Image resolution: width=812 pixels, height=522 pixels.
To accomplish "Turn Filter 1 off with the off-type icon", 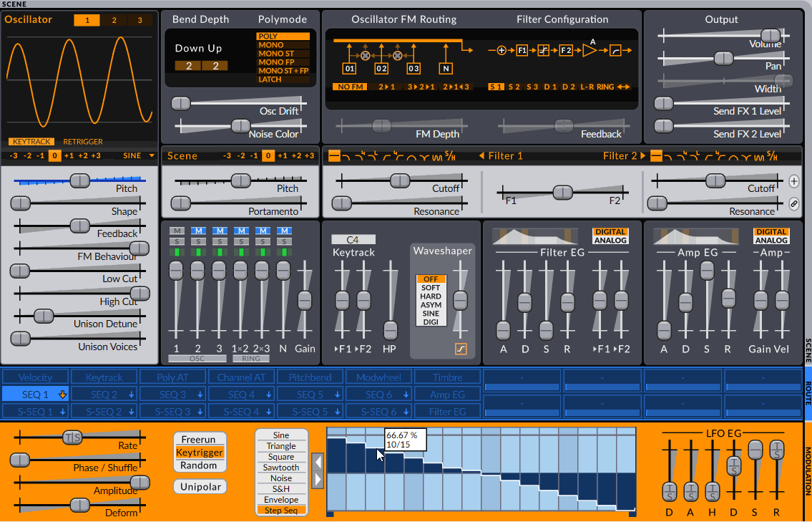I will click(x=335, y=155).
